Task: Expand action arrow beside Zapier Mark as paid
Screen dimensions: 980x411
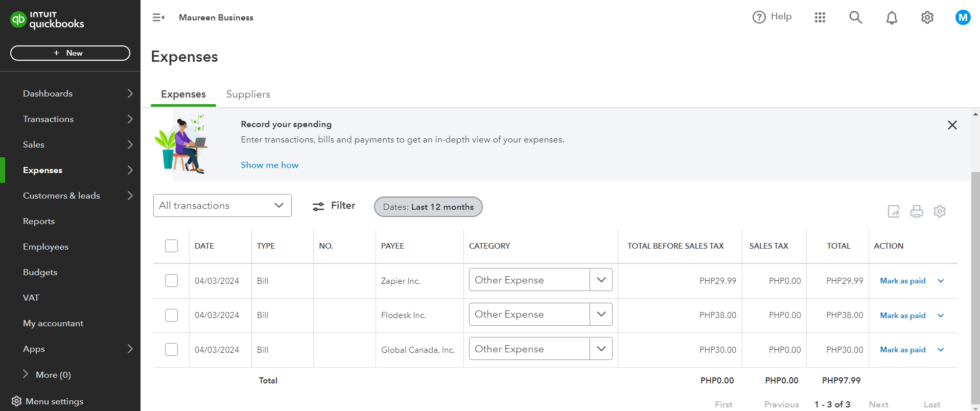Action: (941, 281)
